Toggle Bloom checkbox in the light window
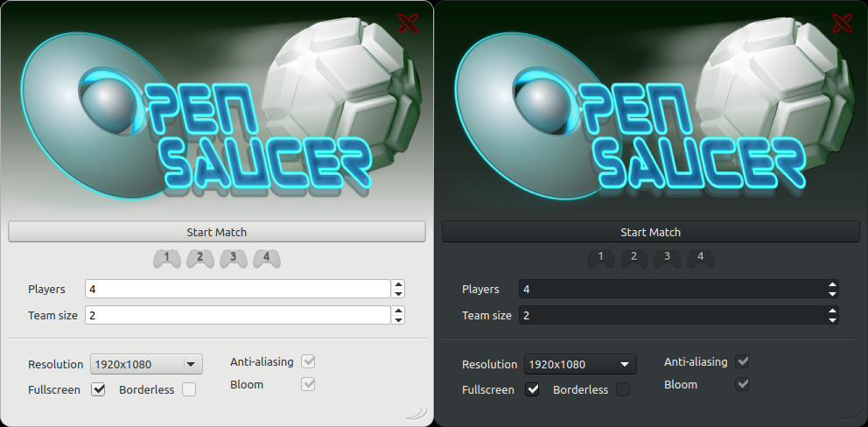 308,384
